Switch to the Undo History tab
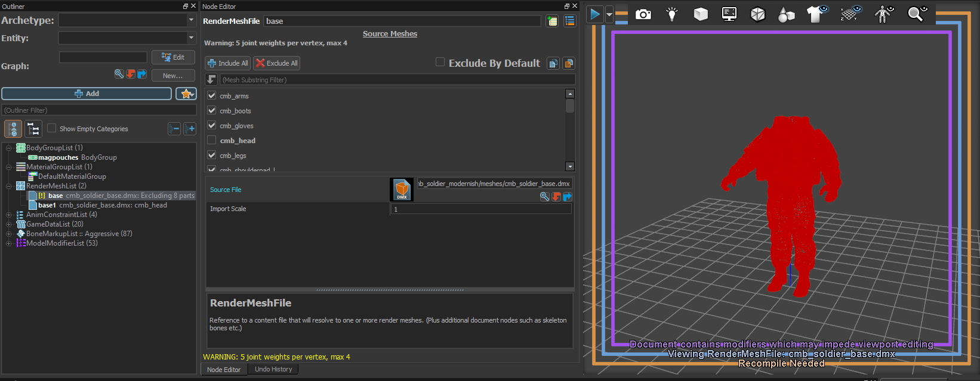 point(273,370)
